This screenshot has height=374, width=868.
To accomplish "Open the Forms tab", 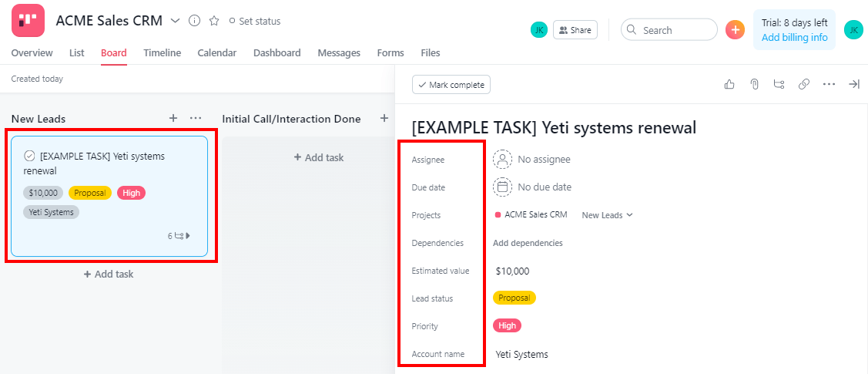I will pyautogui.click(x=390, y=53).
